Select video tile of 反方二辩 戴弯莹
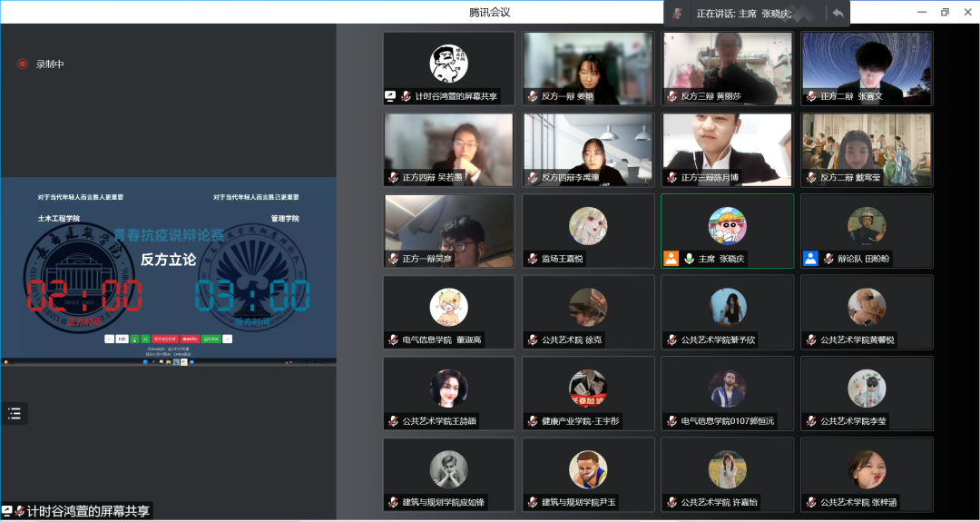Image resolution: width=980 pixels, height=522 pixels. tap(867, 150)
